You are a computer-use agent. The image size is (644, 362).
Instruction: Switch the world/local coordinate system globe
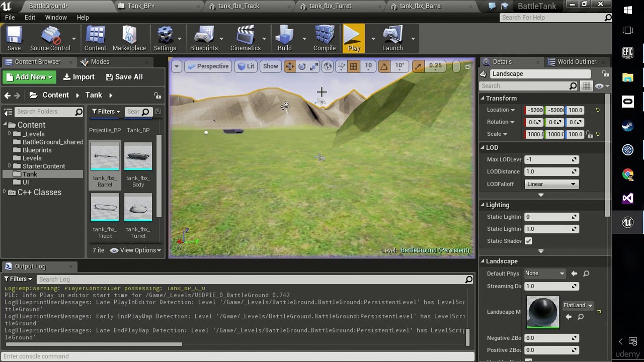pyautogui.click(x=328, y=66)
